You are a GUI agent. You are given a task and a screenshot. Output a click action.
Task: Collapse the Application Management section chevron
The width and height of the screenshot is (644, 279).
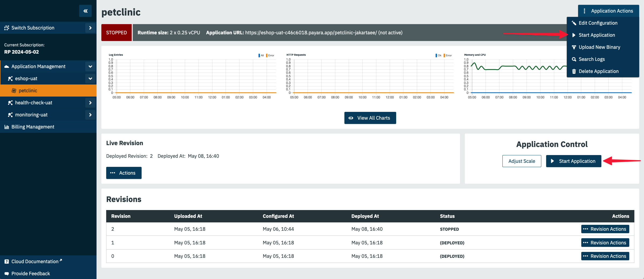coord(90,67)
